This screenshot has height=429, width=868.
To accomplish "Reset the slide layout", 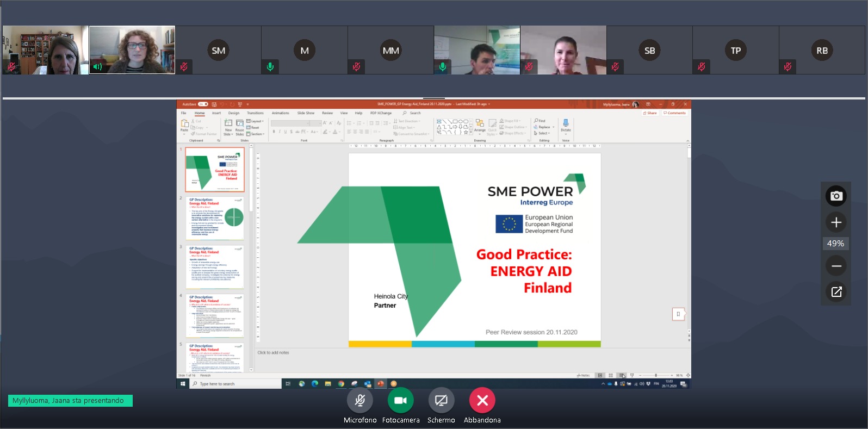I will (x=253, y=127).
